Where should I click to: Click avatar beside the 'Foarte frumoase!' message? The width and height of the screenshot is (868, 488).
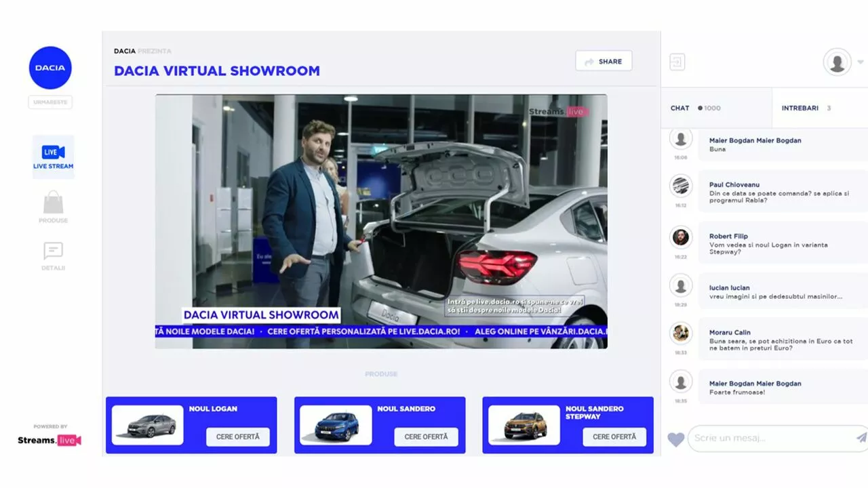[x=681, y=381]
